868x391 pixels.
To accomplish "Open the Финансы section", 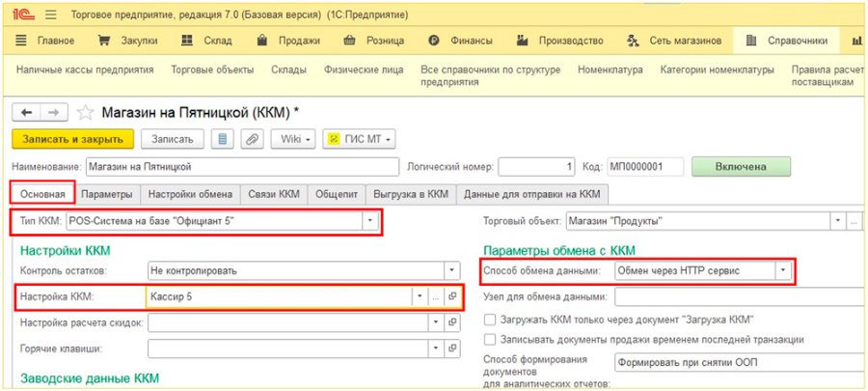I will point(461,41).
